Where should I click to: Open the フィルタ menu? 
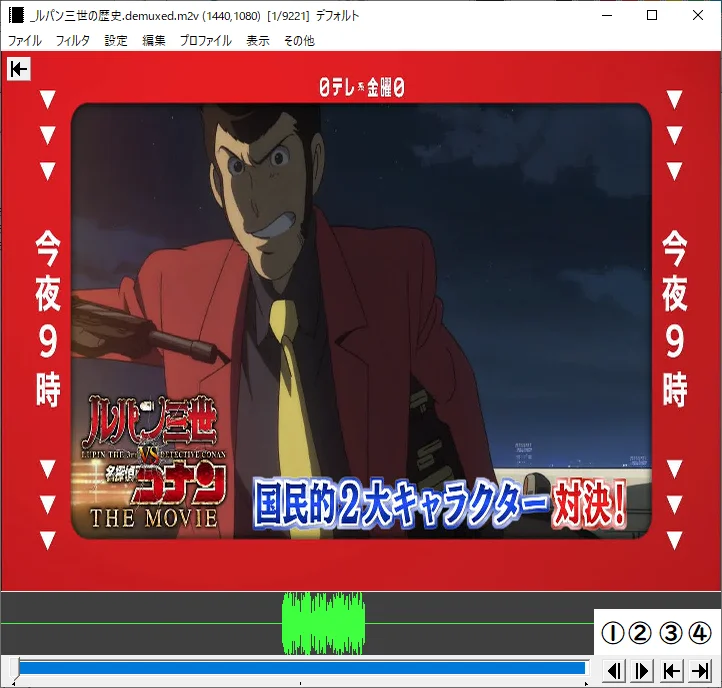pos(73,41)
